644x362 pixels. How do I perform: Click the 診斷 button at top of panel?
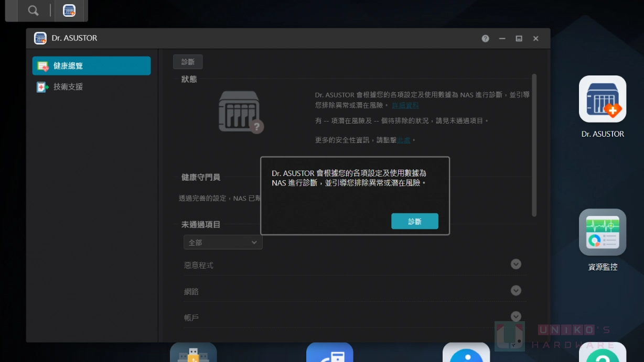[188, 62]
